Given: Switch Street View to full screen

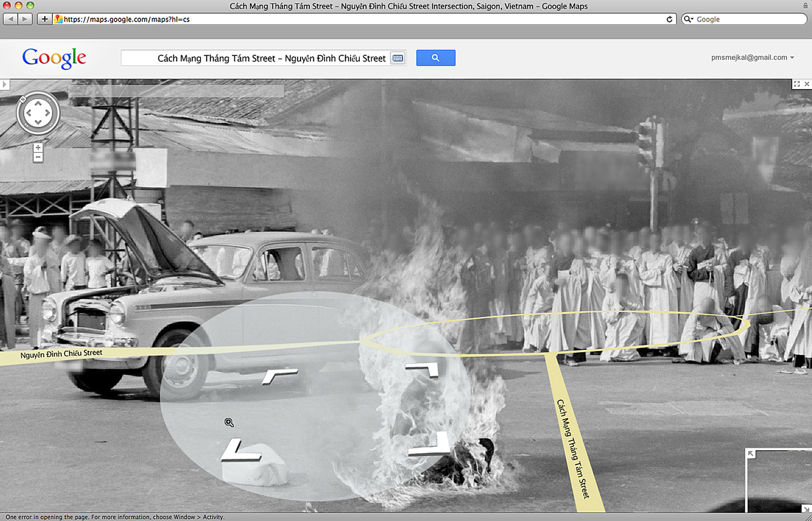Looking at the screenshot, I should [797, 84].
